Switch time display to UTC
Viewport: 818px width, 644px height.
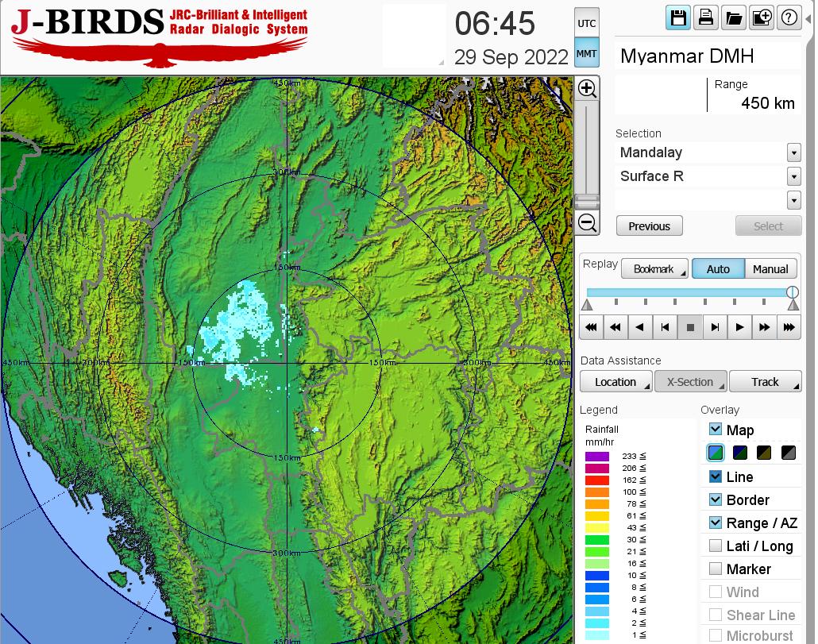point(586,24)
